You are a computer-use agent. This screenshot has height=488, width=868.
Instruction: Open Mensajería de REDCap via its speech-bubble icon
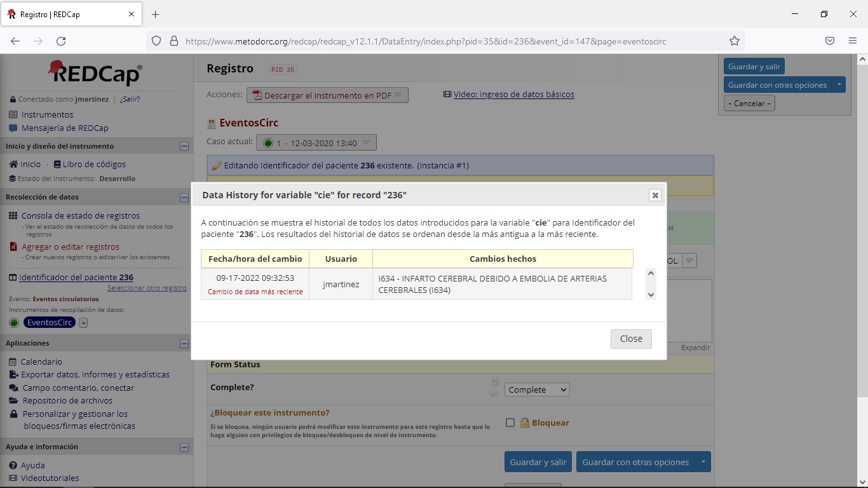click(12, 128)
